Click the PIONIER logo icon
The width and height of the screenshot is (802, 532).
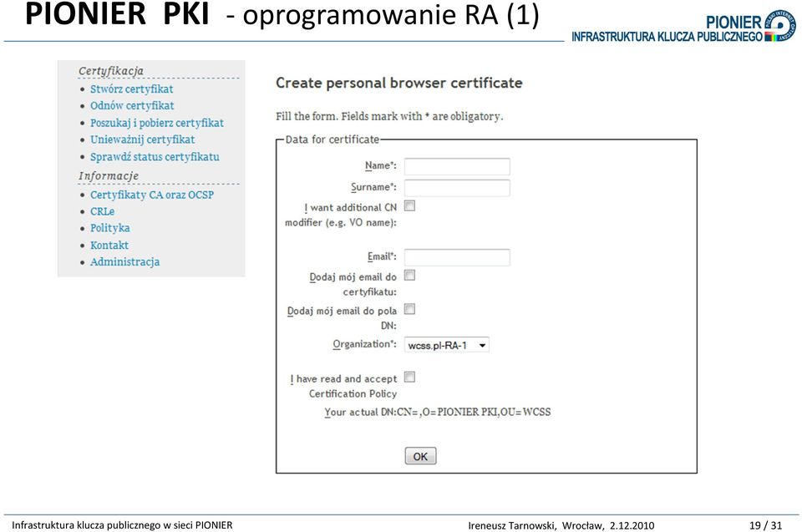pos(781,26)
